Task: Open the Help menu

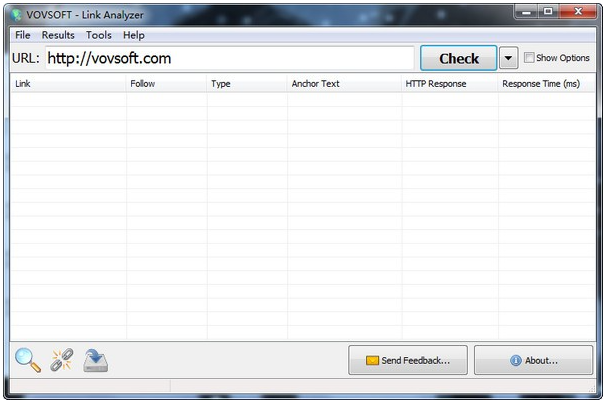Action: (134, 35)
